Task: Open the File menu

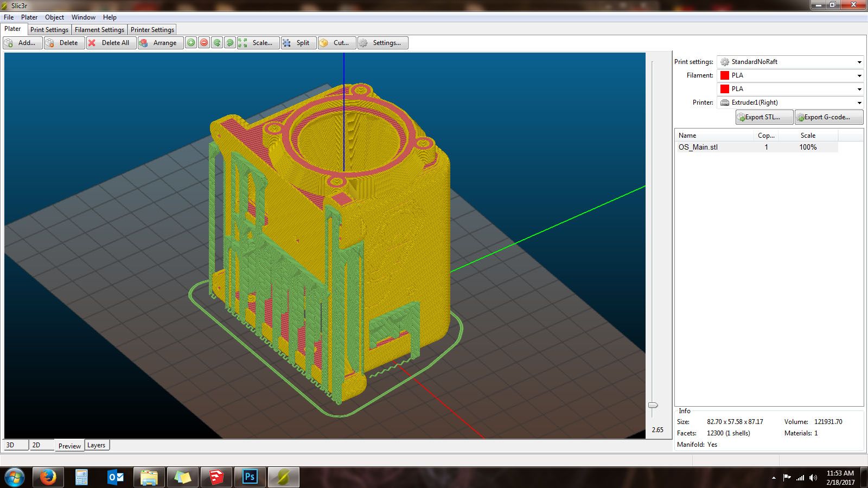Action: (9, 17)
